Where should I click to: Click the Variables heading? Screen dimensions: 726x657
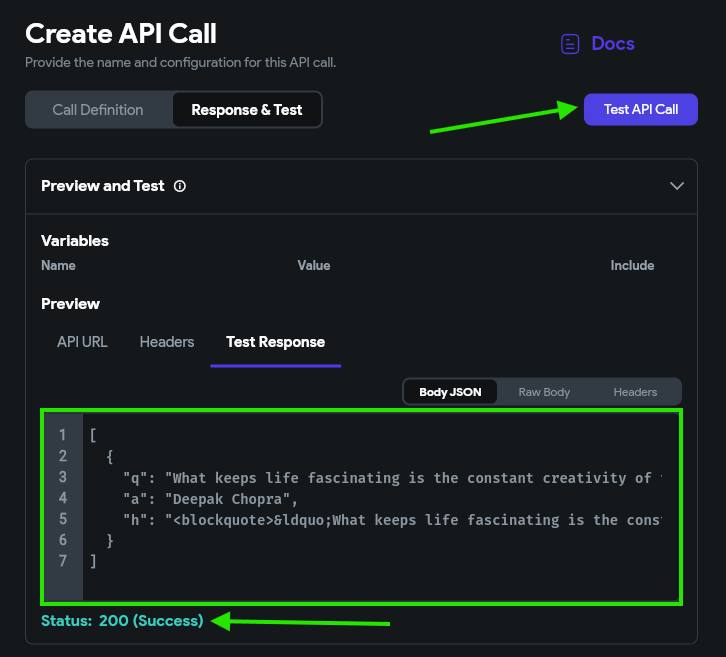75,241
